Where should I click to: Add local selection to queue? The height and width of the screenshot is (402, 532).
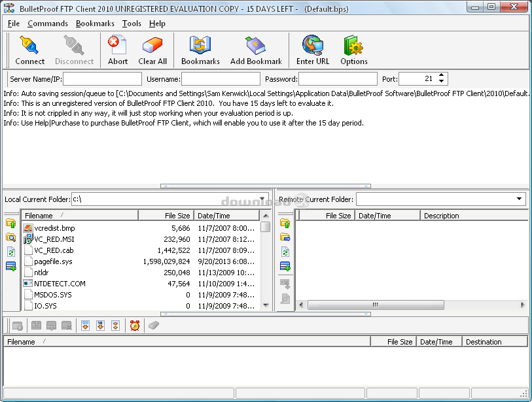pos(11,267)
